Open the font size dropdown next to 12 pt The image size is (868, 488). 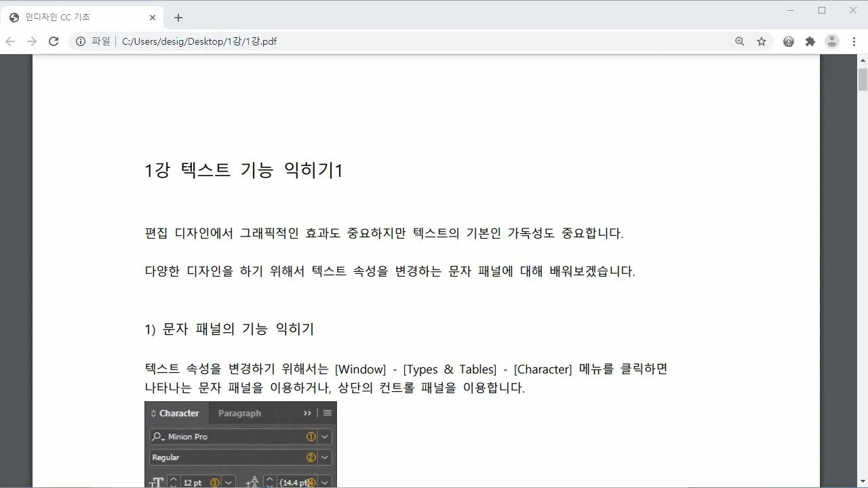[227, 483]
